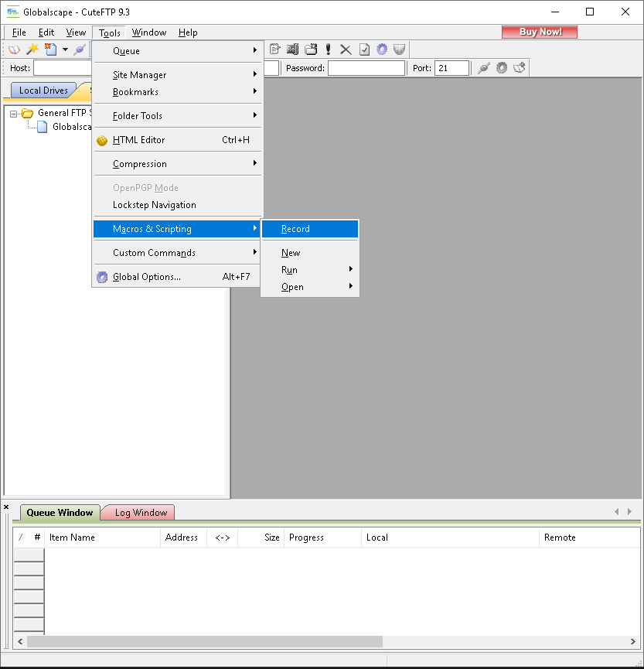Expand the Run submenu
The height and width of the screenshot is (669, 644).
(310, 270)
